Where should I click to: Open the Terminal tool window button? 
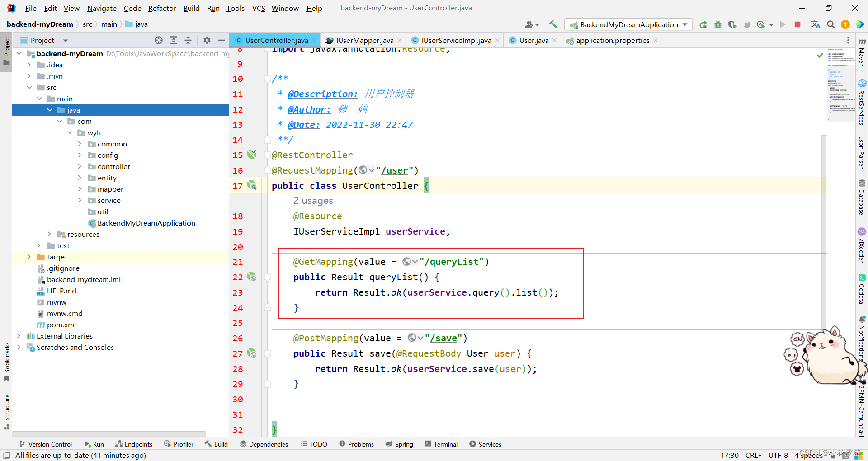coord(441,444)
